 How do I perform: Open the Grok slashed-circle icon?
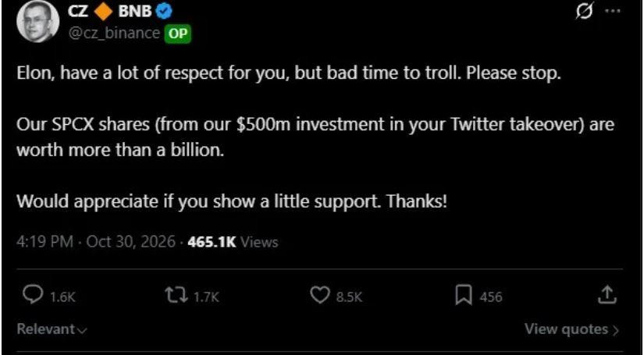point(585,12)
